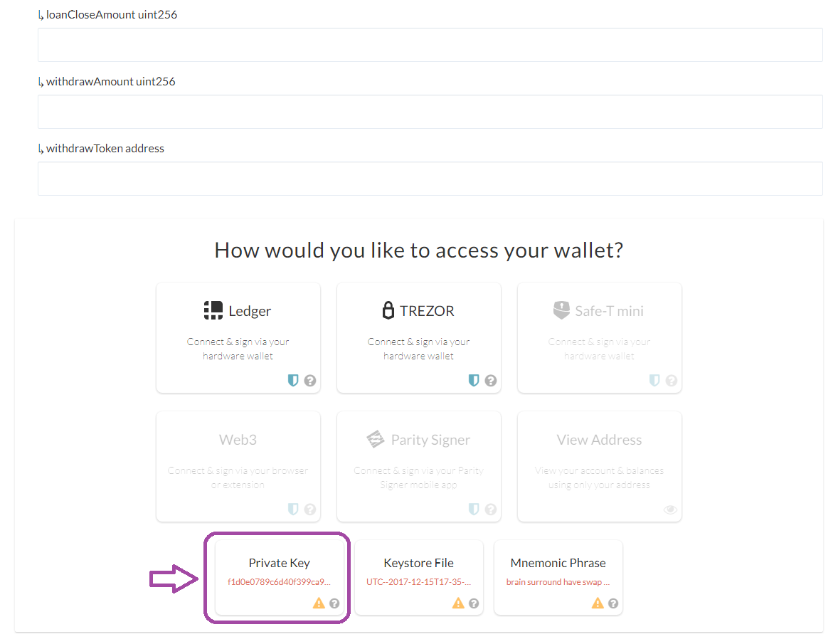Select Mnemonic Phrase access option
The image size is (838, 644).
coord(558,578)
